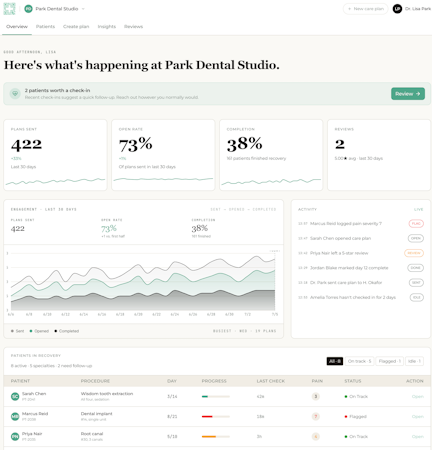Viewport: 432px width, 450px height.
Task: Filter patients by Flagged
Action: tap(390, 361)
